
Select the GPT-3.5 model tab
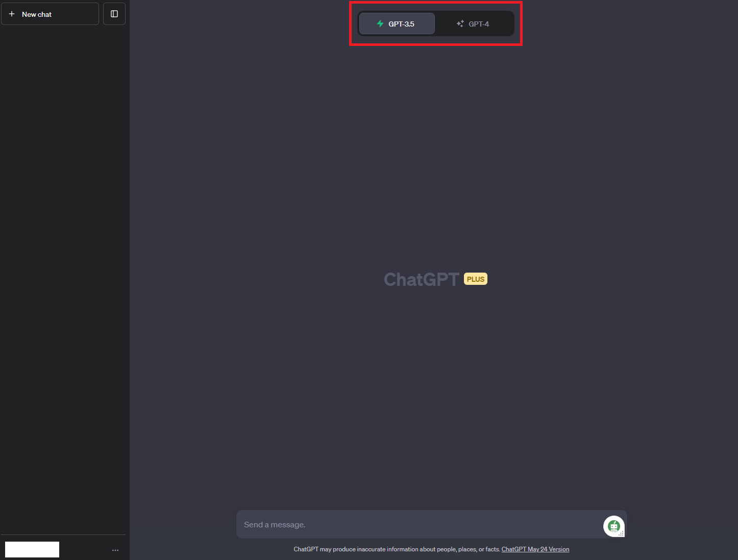coord(397,23)
